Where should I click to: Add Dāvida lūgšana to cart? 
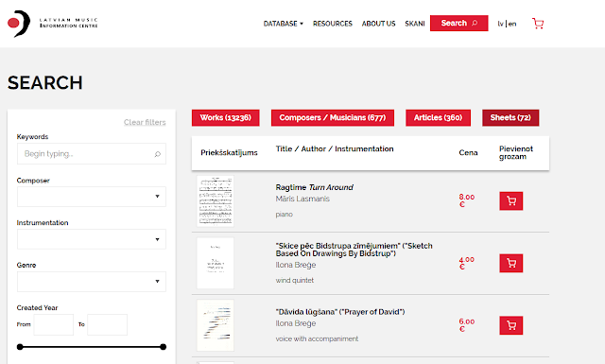click(511, 325)
